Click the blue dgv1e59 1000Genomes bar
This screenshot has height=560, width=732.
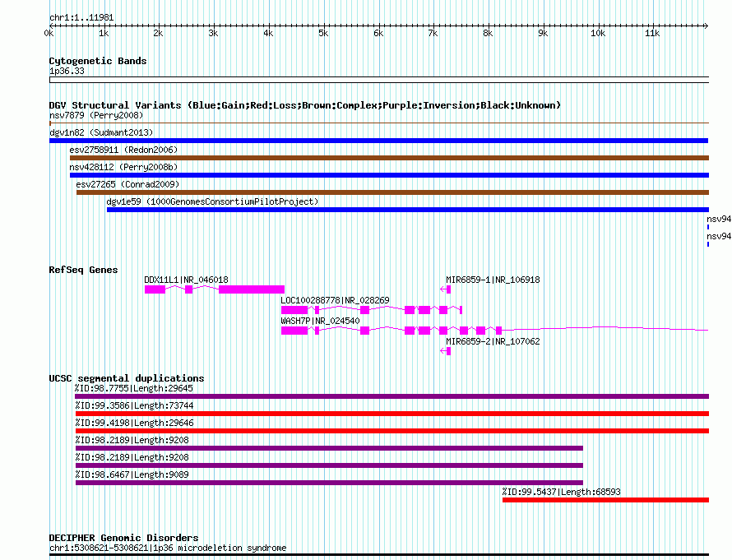pyautogui.click(x=408, y=210)
